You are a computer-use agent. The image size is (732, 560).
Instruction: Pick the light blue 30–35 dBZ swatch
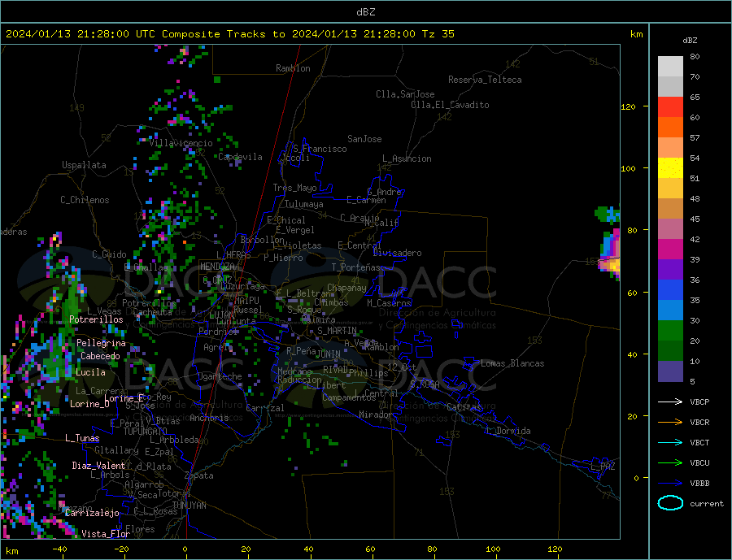tap(670, 310)
